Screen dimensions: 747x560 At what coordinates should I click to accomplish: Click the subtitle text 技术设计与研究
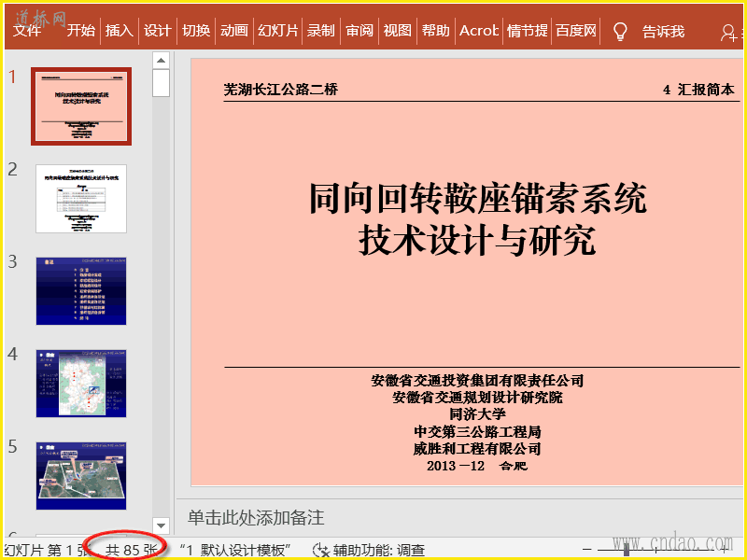(x=477, y=241)
